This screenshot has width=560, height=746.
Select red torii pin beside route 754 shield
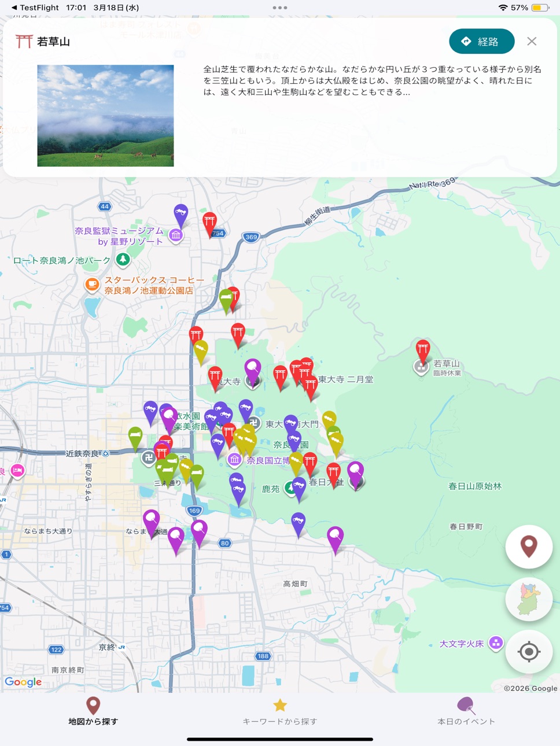click(x=209, y=224)
